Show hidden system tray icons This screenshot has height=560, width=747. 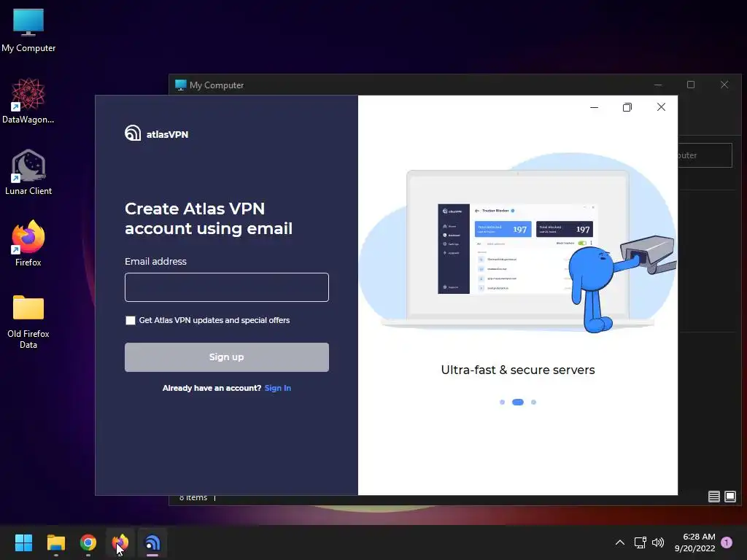[x=620, y=542]
